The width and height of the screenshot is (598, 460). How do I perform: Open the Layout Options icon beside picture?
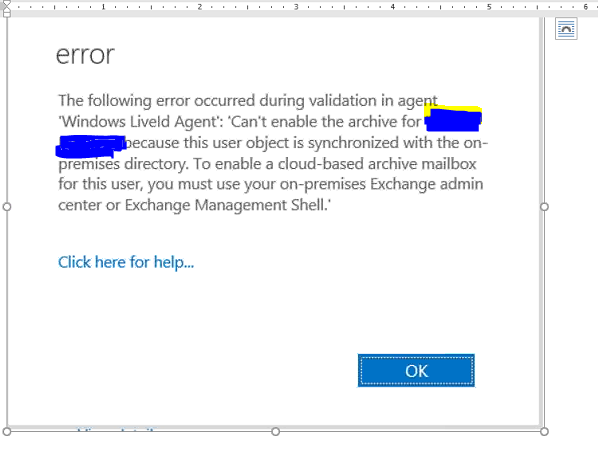[566, 29]
